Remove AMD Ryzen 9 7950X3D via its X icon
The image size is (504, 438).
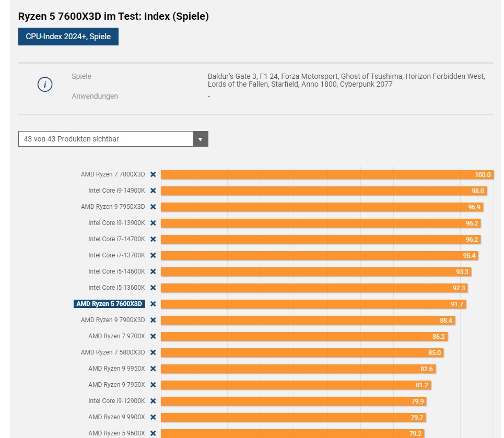(x=153, y=207)
